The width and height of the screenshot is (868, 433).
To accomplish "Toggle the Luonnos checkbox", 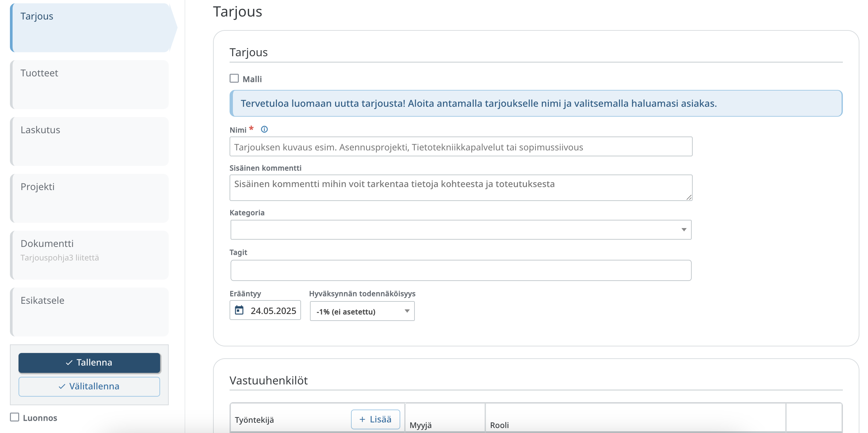I will tap(15, 417).
